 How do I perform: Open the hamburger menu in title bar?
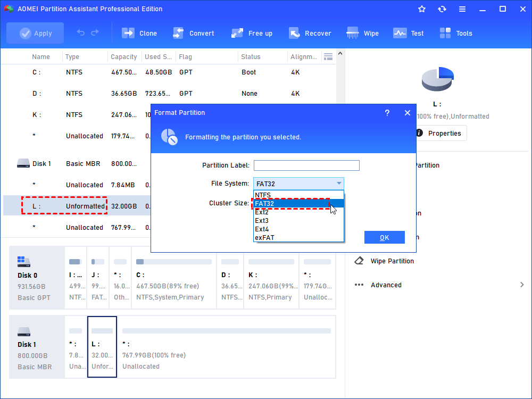click(x=462, y=9)
